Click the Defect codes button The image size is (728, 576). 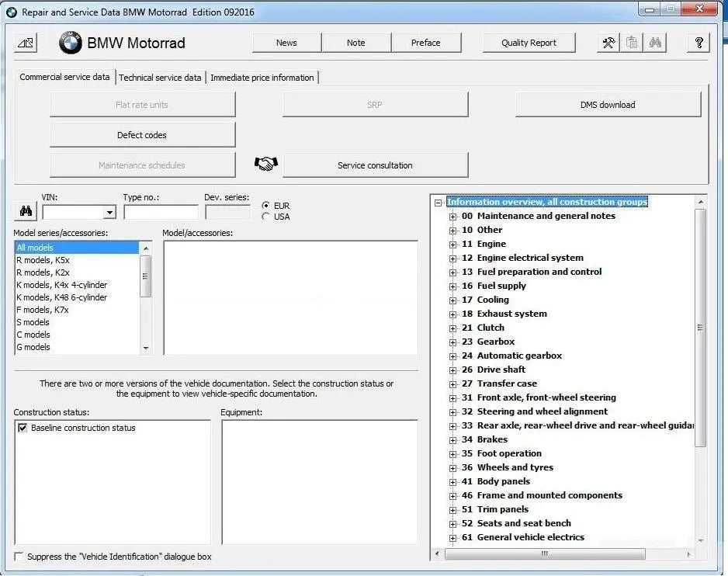coord(142,134)
